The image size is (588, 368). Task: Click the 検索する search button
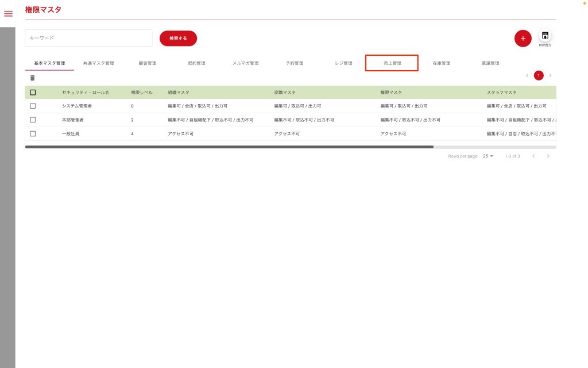click(178, 38)
